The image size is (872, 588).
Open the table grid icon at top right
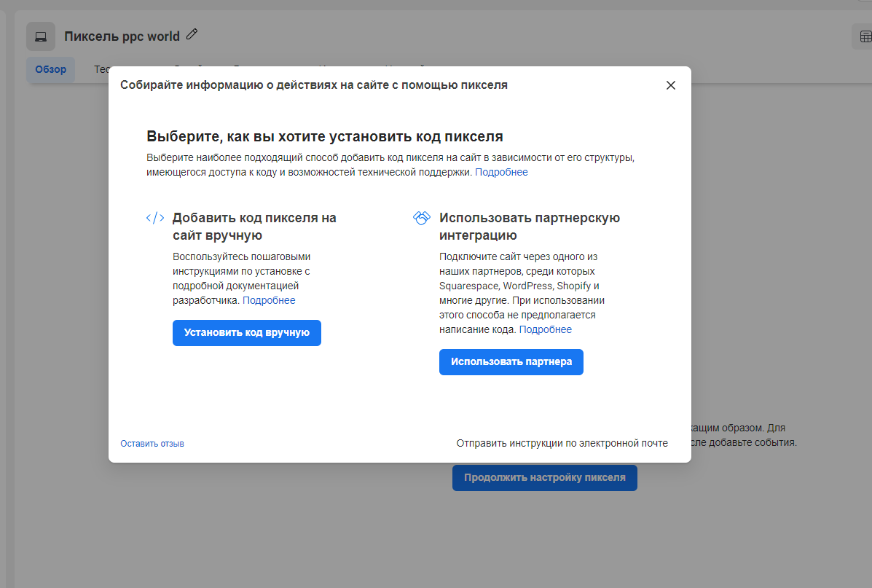tap(865, 36)
